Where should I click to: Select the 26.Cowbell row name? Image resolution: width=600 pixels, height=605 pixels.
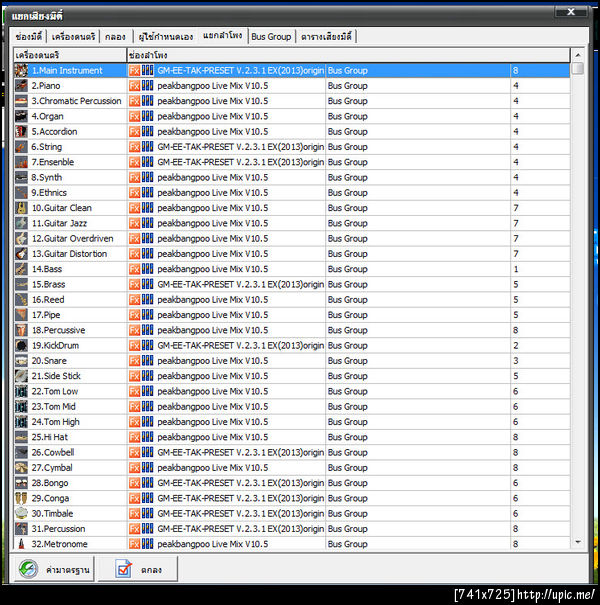[53, 452]
